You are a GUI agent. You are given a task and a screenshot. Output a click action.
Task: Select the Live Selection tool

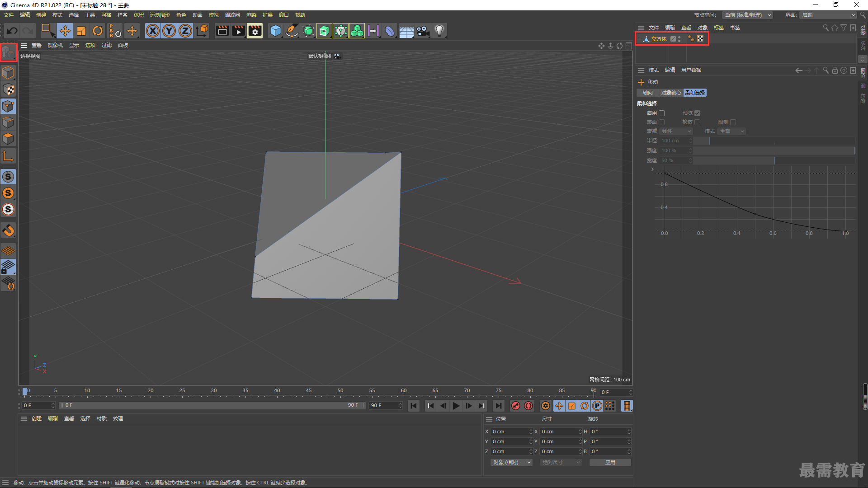[x=47, y=31]
